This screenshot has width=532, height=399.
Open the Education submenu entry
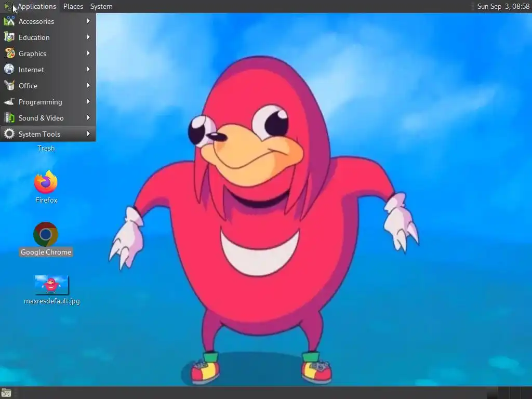coord(48,37)
